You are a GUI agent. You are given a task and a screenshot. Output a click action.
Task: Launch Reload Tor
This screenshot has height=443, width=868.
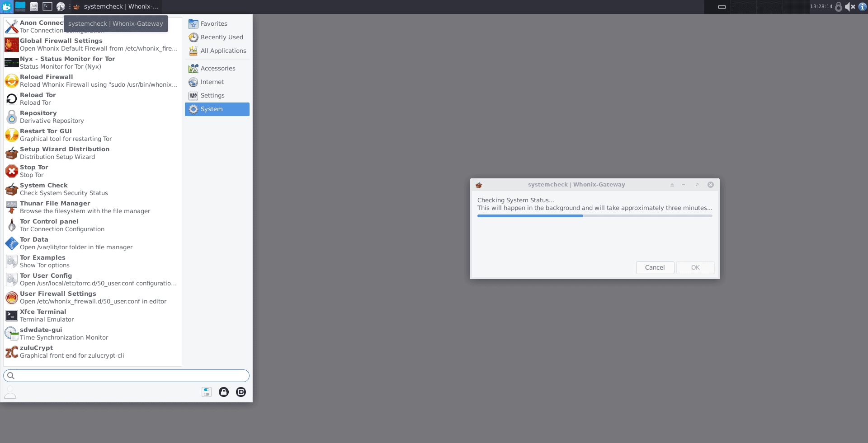pyautogui.click(x=92, y=99)
